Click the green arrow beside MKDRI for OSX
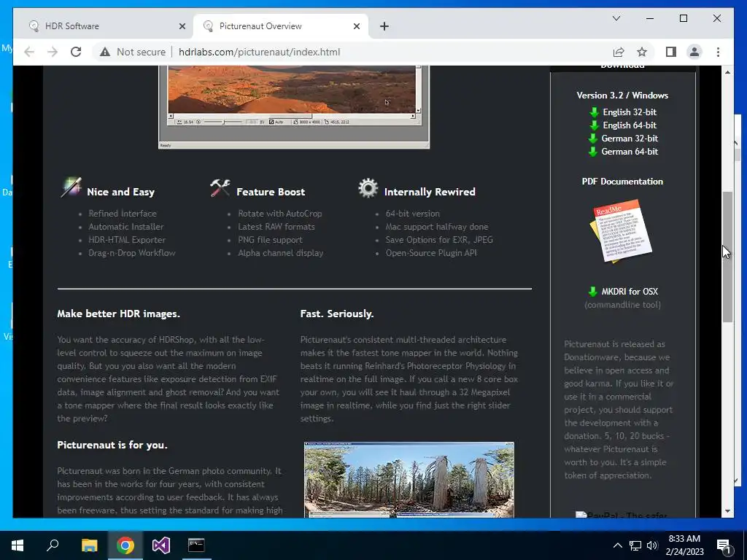The image size is (747, 560). [592, 292]
